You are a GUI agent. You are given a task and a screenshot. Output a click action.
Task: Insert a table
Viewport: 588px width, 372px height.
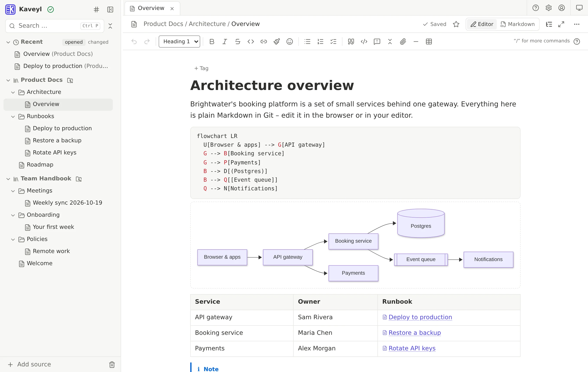(x=429, y=42)
